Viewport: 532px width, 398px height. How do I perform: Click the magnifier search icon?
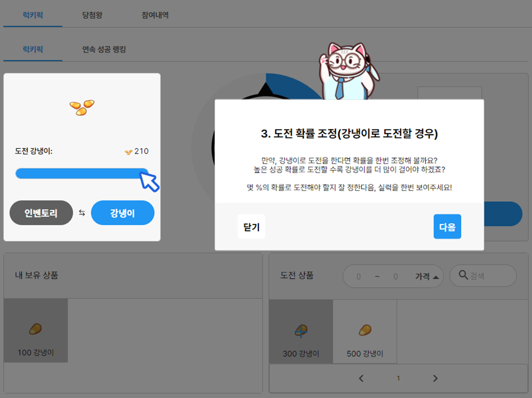pyautogui.click(x=463, y=275)
